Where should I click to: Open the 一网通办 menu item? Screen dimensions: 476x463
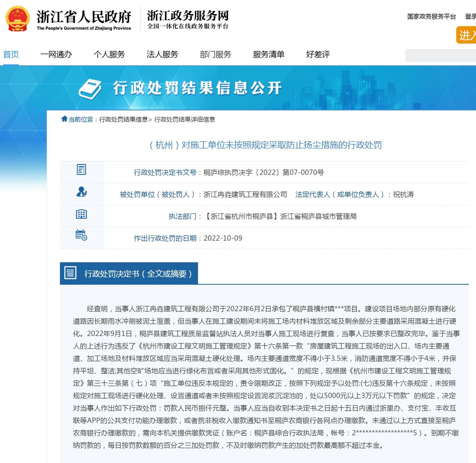[56, 54]
